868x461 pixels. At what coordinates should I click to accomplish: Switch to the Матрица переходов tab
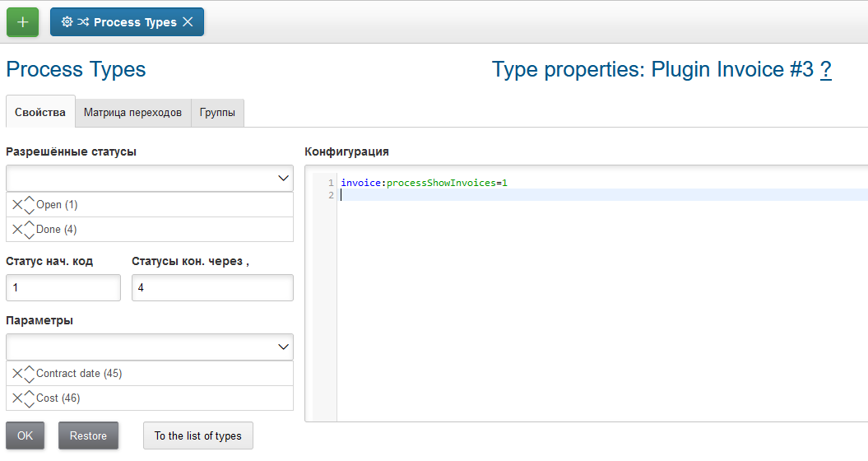pos(132,113)
